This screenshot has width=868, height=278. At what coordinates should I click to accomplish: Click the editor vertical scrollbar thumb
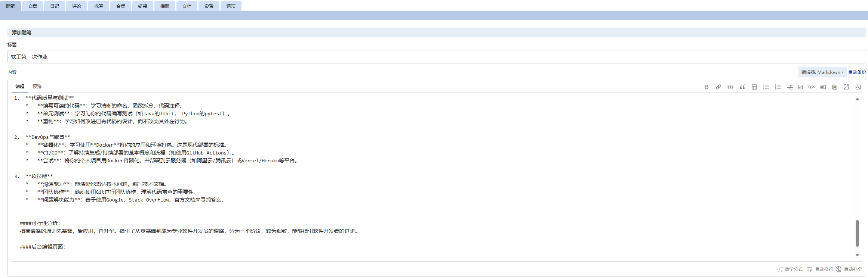coord(857,233)
